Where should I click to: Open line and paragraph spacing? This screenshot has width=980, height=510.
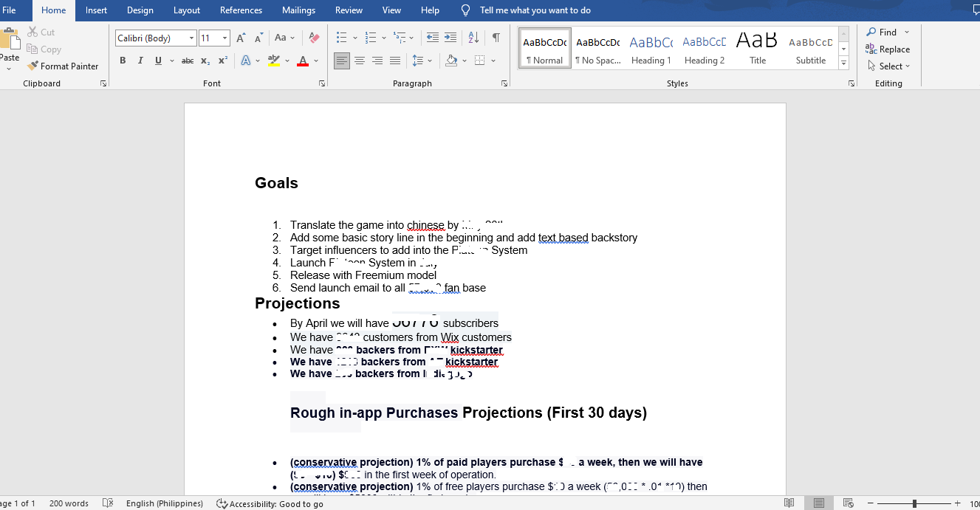point(422,61)
